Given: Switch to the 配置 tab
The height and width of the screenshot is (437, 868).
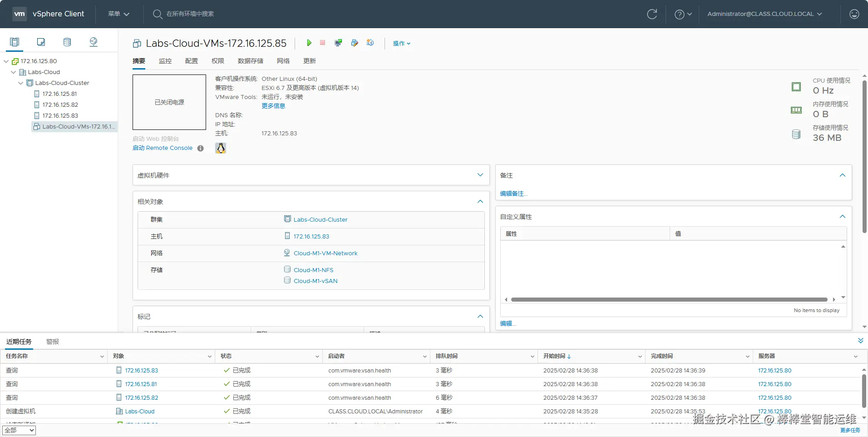Looking at the screenshot, I should click(192, 61).
